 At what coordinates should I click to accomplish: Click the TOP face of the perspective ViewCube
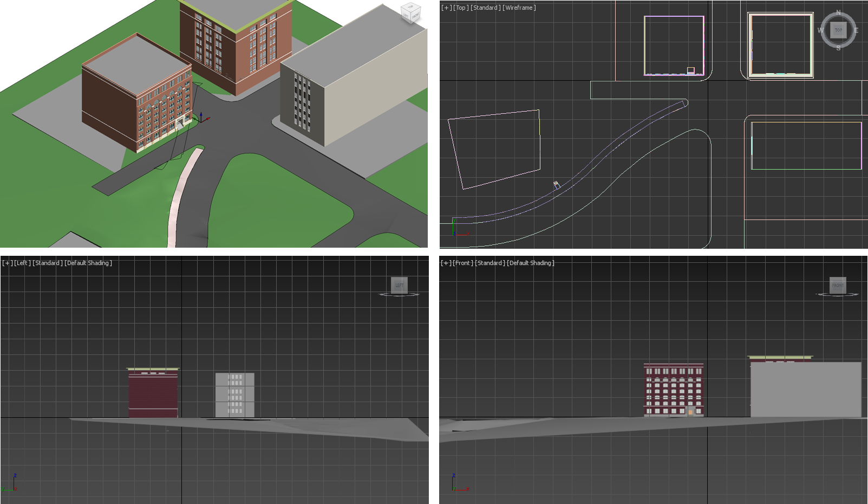(410, 7)
